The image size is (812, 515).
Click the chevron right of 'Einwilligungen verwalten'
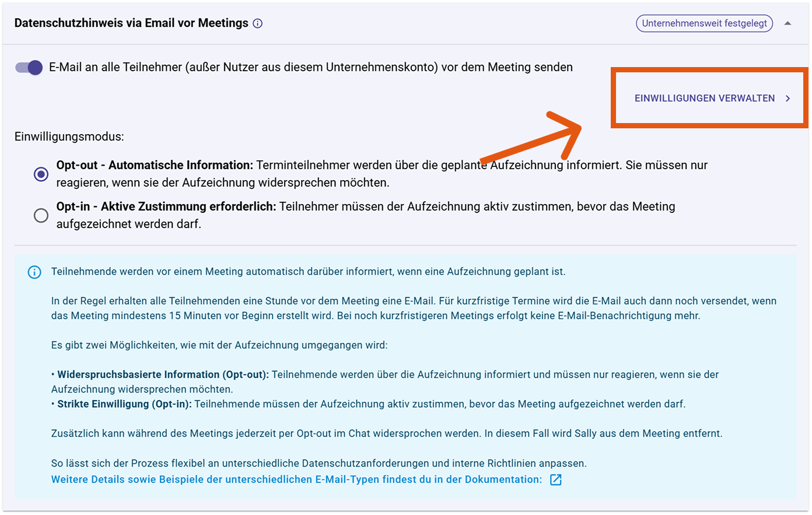(x=787, y=99)
